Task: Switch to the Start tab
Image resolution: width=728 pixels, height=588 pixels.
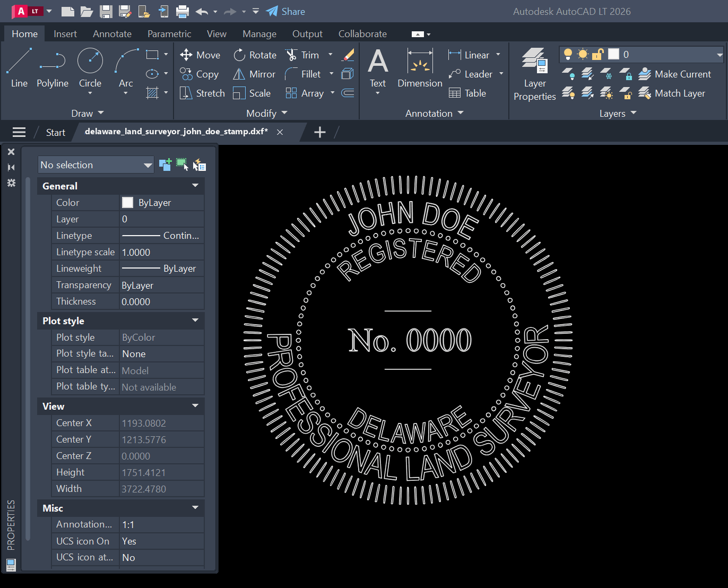Action: (55, 132)
